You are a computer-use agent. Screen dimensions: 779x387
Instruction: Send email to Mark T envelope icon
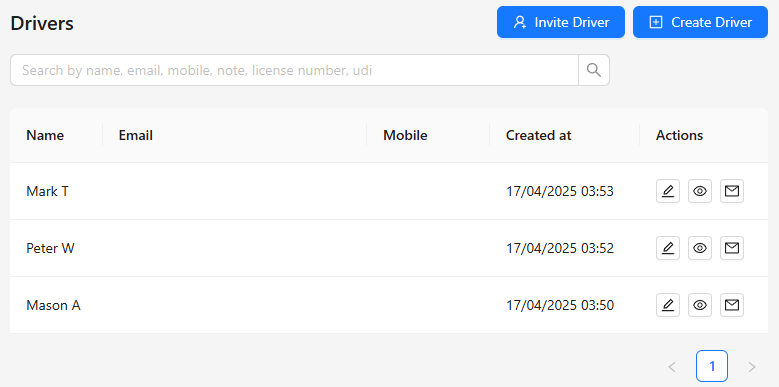(732, 191)
